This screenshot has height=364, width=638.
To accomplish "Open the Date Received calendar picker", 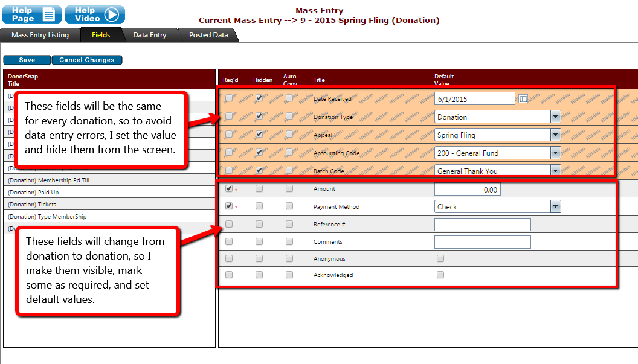I will click(x=523, y=98).
